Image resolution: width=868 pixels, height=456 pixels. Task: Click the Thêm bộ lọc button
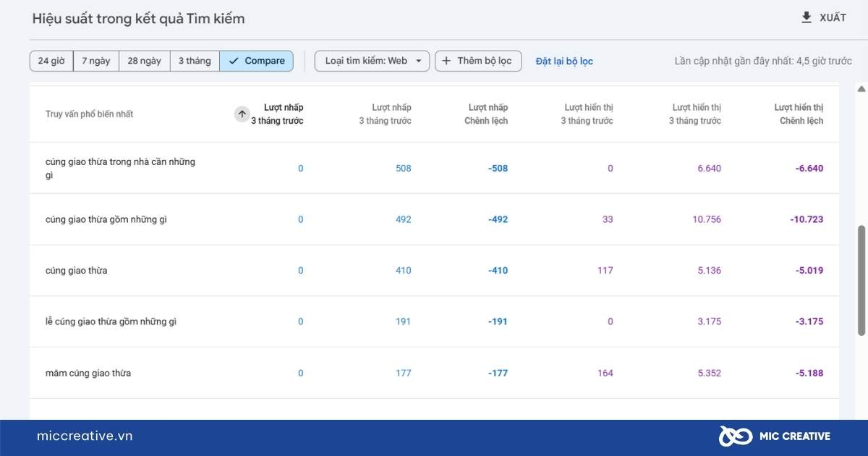pos(478,61)
